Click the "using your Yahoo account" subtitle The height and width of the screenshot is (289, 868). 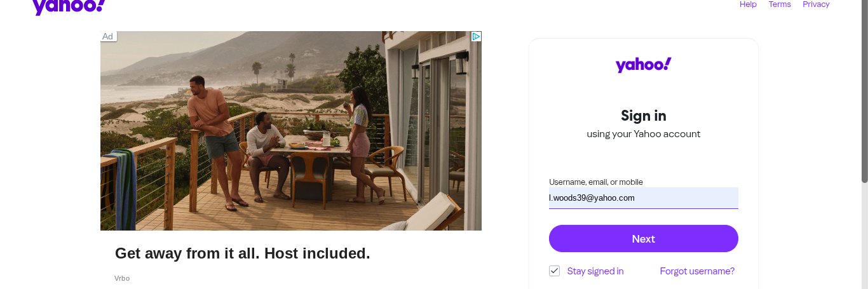[x=643, y=134]
